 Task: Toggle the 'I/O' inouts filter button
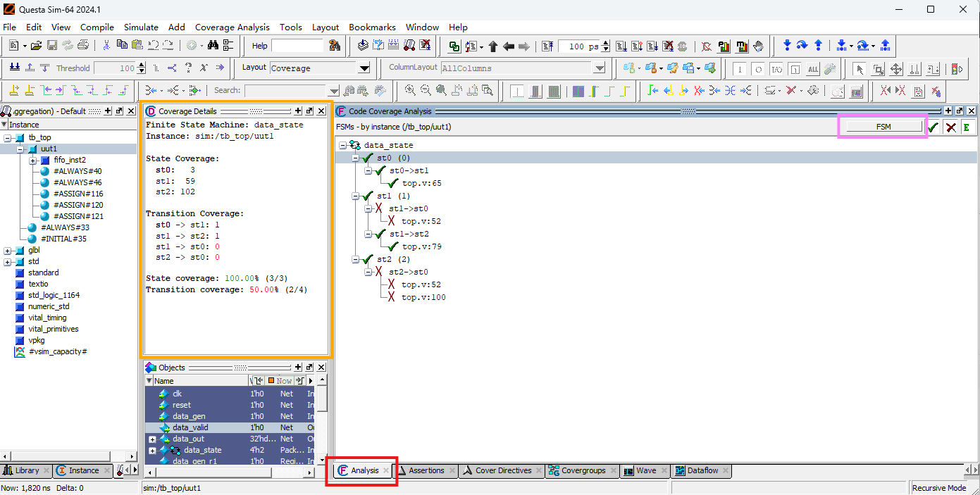tap(776, 69)
